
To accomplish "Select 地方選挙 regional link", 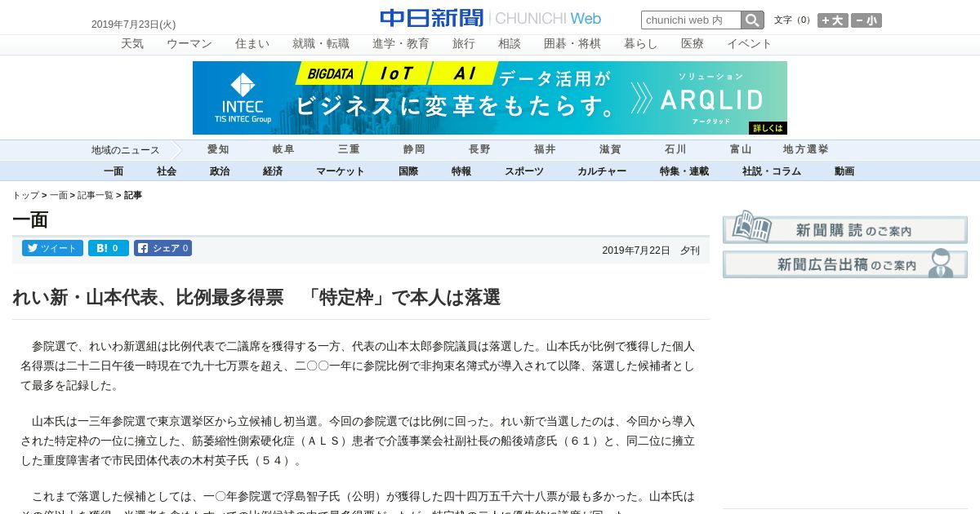I will click(x=806, y=149).
